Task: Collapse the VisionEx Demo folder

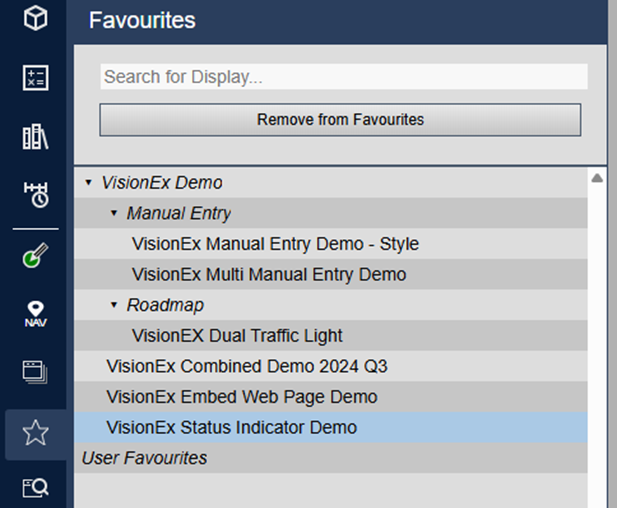Action: point(89,183)
